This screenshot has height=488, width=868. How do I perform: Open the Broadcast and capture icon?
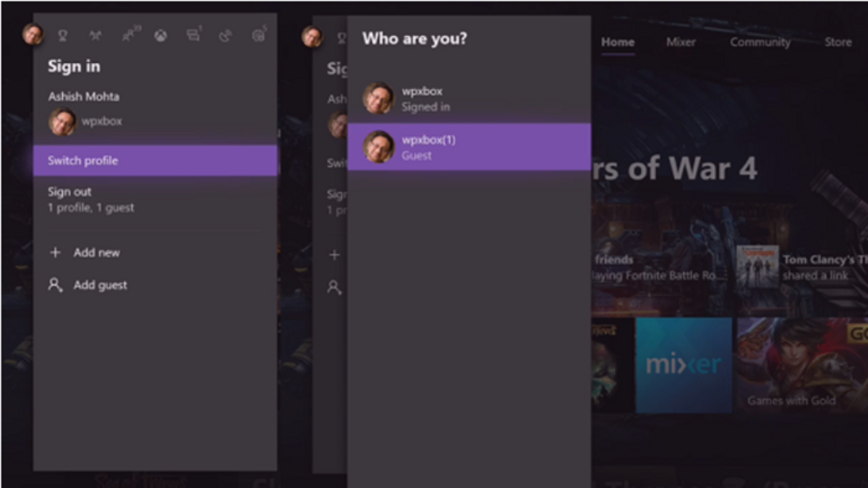pyautogui.click(x=226, y=35)
